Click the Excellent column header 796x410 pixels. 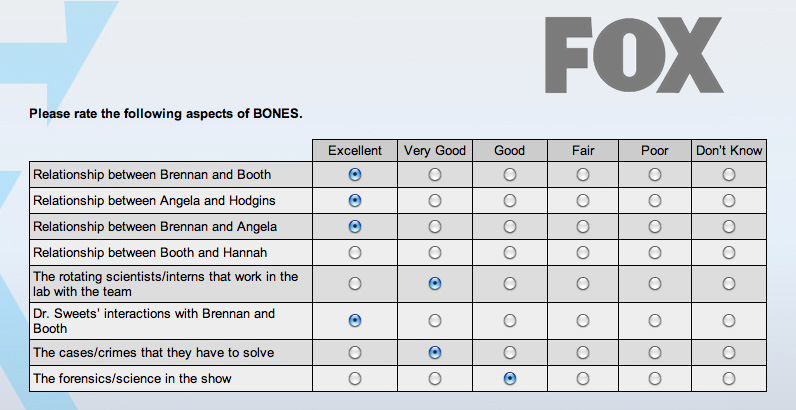(x=355, y=151)
